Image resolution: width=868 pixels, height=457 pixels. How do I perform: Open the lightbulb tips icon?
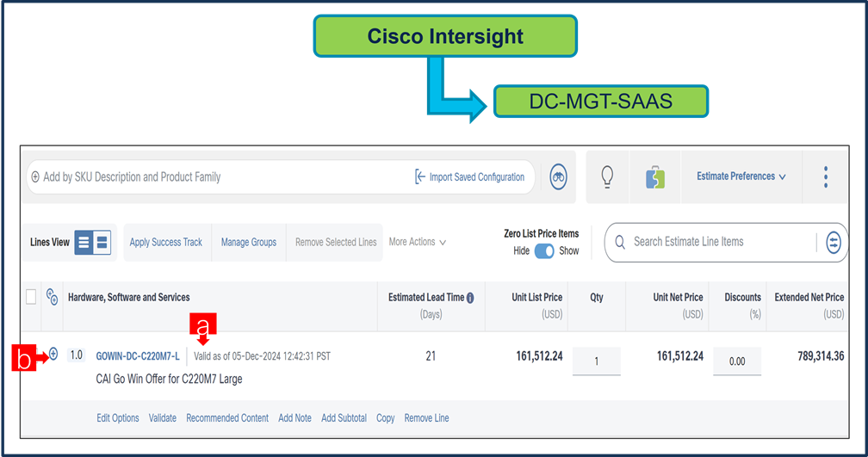click(607, 177)
